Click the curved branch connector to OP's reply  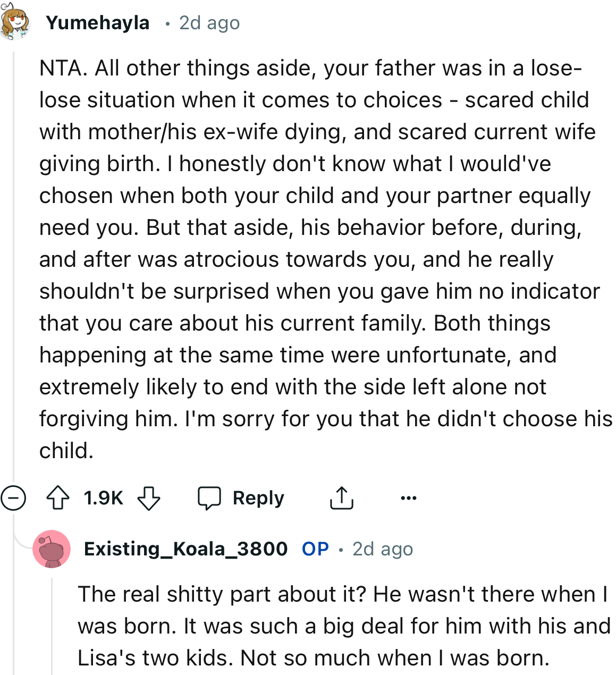pyautogui.click(x=21, y=542)
